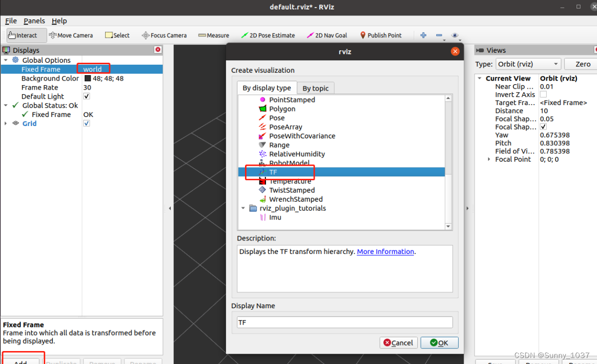Close the rviz dialog
This screenshot has width=597, height=364.
point(455,51)
